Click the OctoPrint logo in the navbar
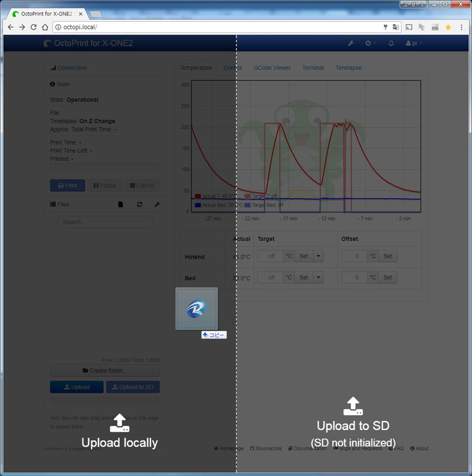This screenshot has height=476, width=472. coord(88,43)
